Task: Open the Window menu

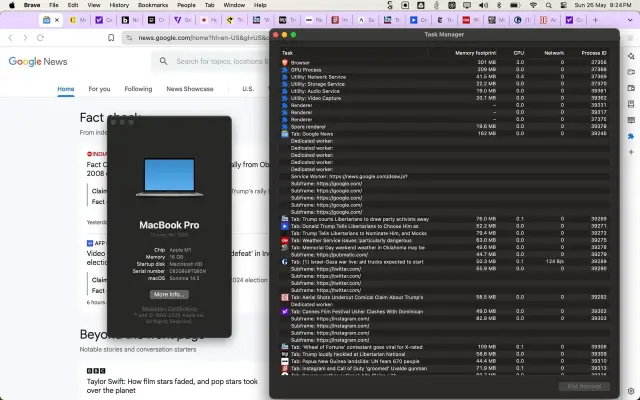Action: pyautogui.click(x=234, y=5)
